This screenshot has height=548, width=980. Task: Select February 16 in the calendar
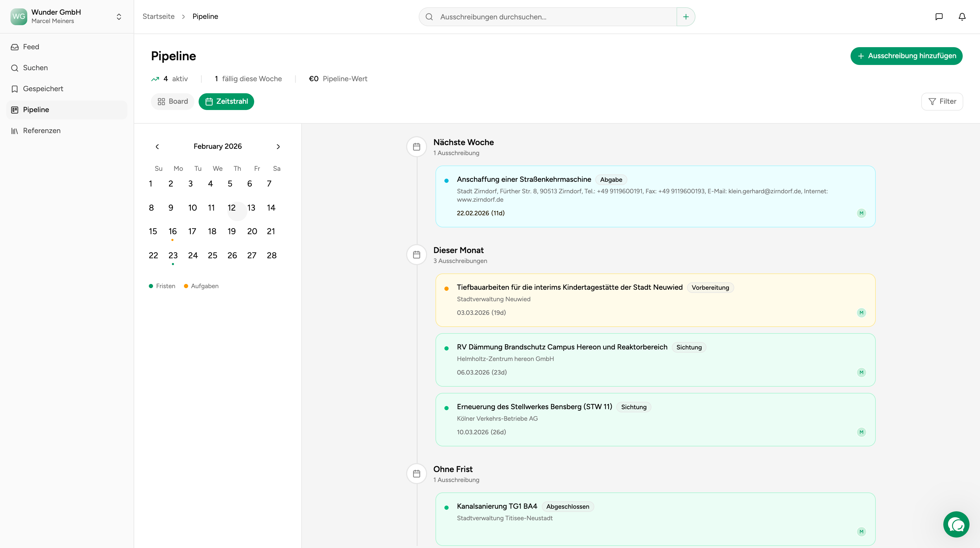[x=172, y=232]
